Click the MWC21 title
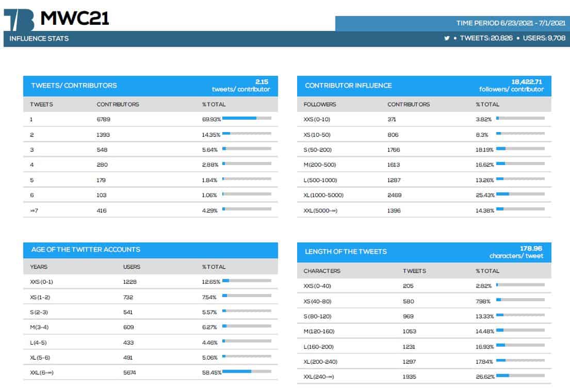Screen dimensions: 570x392 point(74,18)
